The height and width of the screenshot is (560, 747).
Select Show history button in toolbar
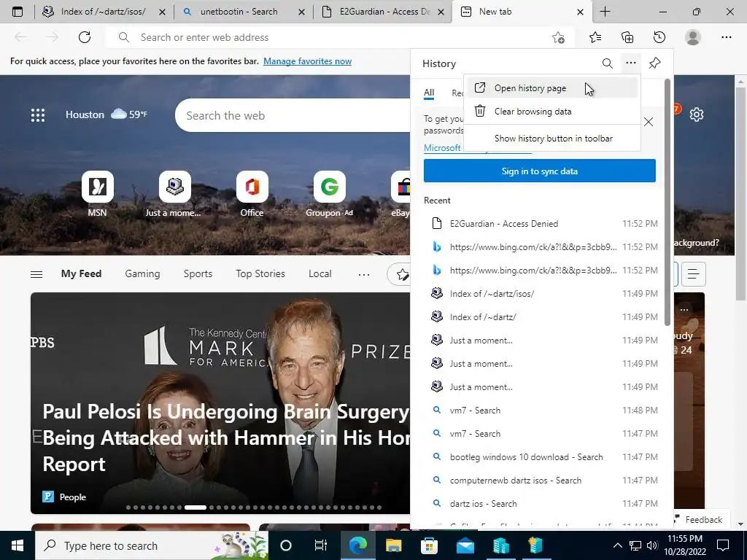[552, 139]
